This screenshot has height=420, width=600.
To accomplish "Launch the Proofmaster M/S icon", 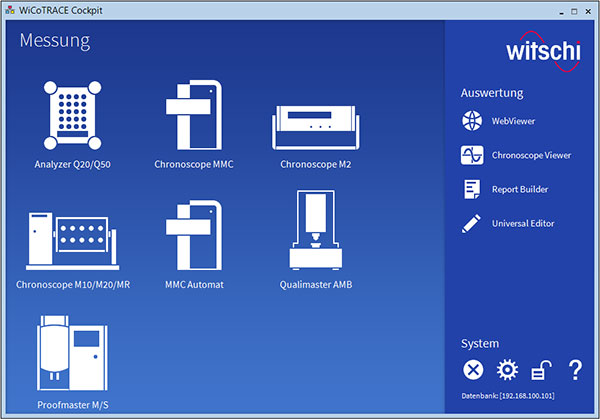I will pos(72,353).
